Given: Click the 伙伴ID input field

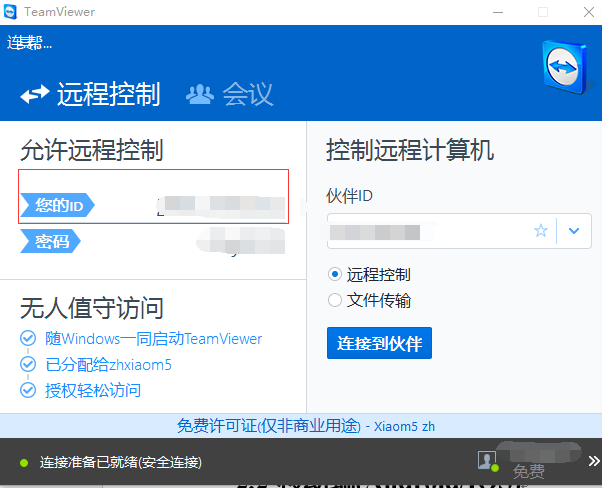Looking at the screenshot, I should pos(430,231).
